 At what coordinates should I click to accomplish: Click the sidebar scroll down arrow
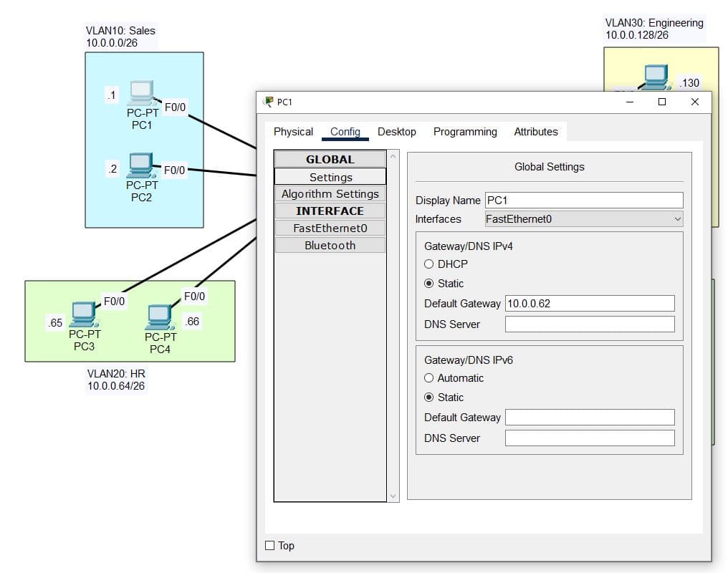coord(393,496)
